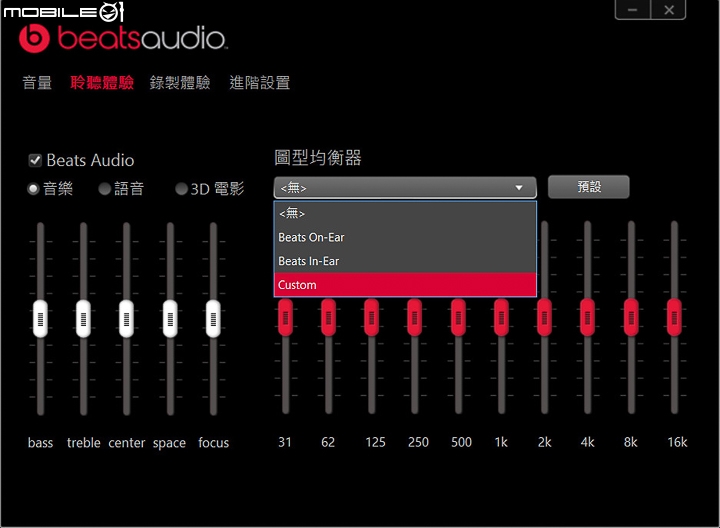720x528 pixels.
Task: Click the 31 Hz equalizer slider handle
Action: click(286, 317)
